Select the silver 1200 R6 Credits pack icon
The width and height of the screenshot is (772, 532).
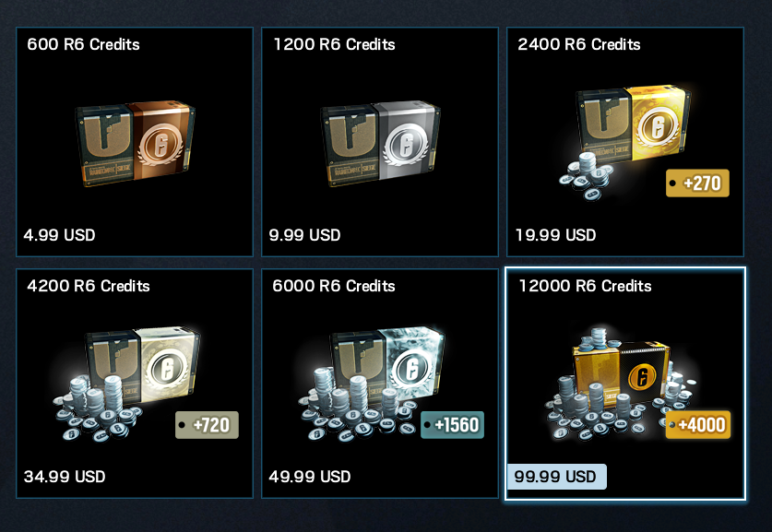coord(380,144)
